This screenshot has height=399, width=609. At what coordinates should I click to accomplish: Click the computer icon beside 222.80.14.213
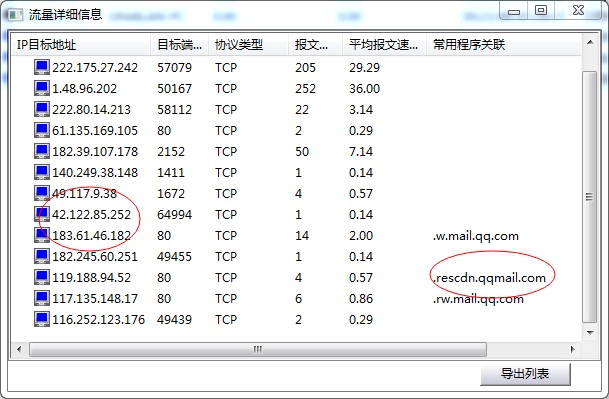pyautogui.click(x=42, y=109)
